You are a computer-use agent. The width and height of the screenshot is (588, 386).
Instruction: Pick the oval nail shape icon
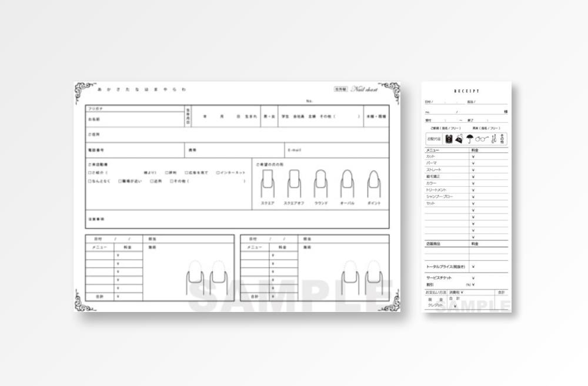coord(347,184)
